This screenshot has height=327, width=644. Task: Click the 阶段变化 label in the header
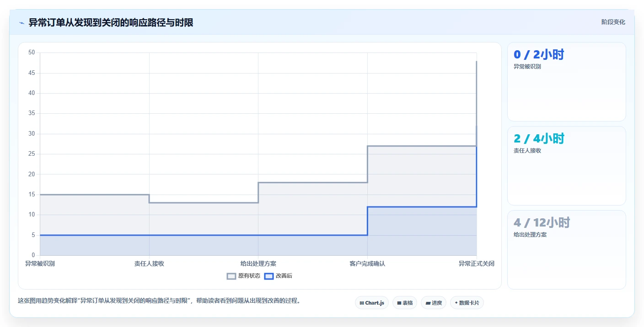613,22
